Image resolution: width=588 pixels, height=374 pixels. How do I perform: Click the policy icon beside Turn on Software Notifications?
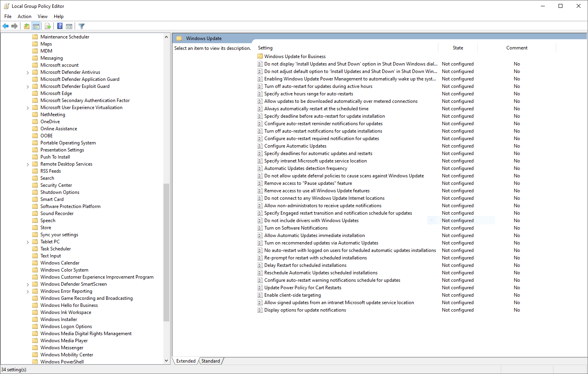260,228
